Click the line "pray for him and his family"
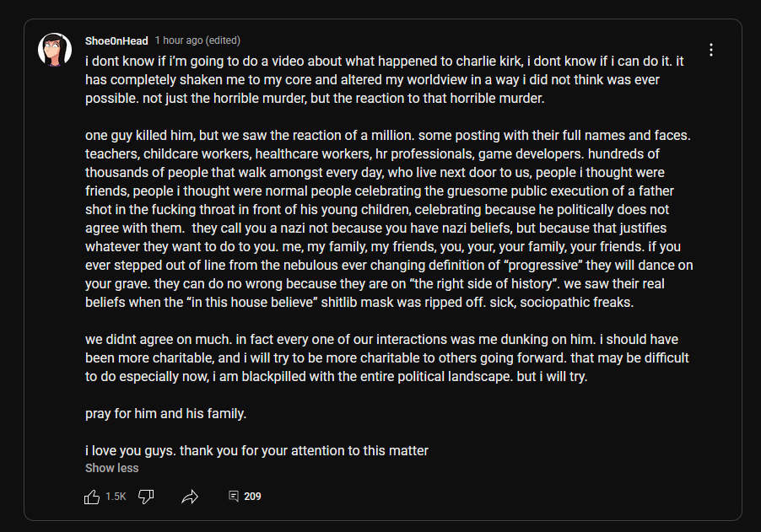761x532 pixels. [165, 413]
